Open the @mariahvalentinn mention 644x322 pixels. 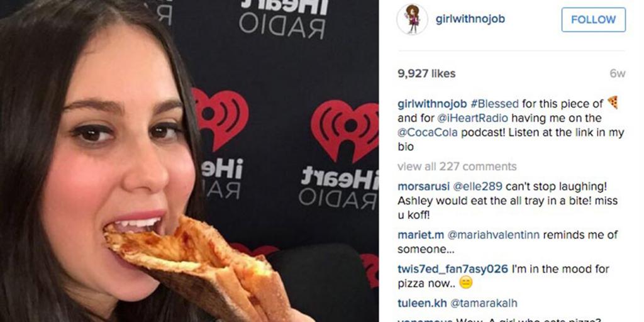click(x=493, y=235)
